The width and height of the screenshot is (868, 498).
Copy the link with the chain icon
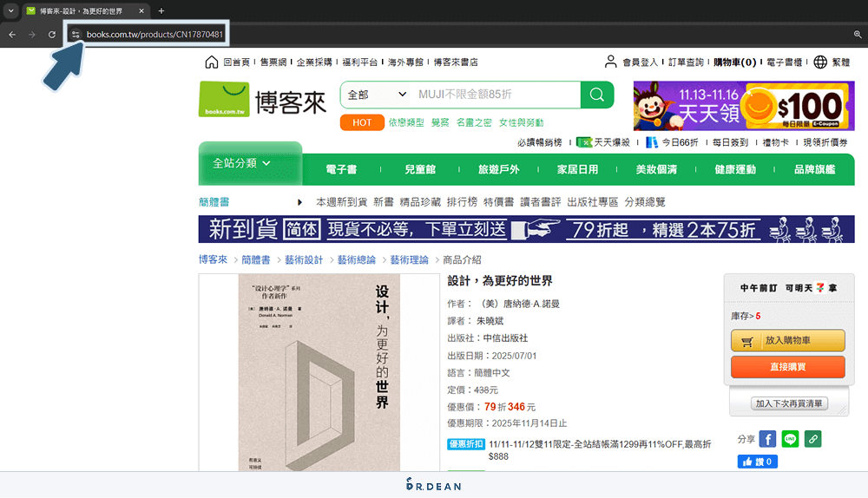(812, 439)
